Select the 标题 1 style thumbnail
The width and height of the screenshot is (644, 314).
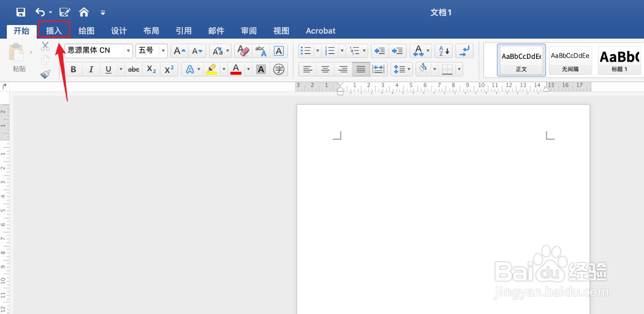coord(619,60)
